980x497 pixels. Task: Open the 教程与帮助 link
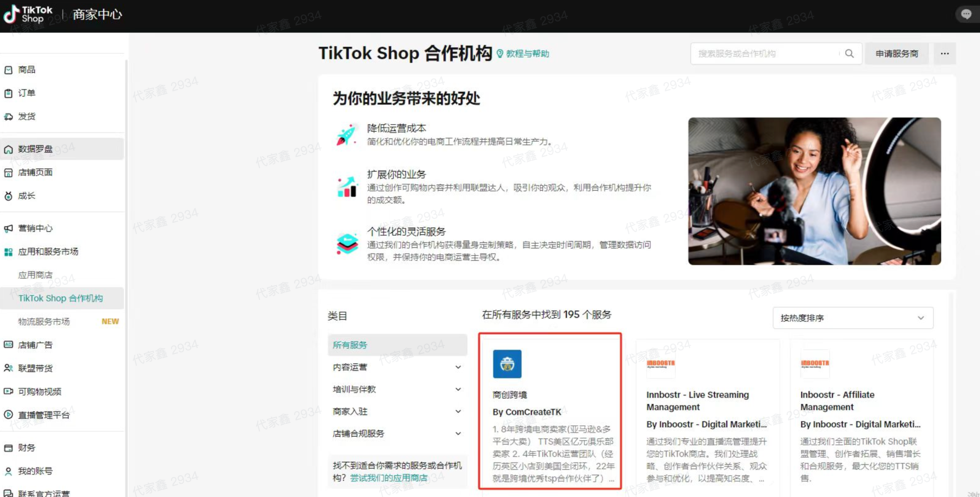click(x=527, y=54)
